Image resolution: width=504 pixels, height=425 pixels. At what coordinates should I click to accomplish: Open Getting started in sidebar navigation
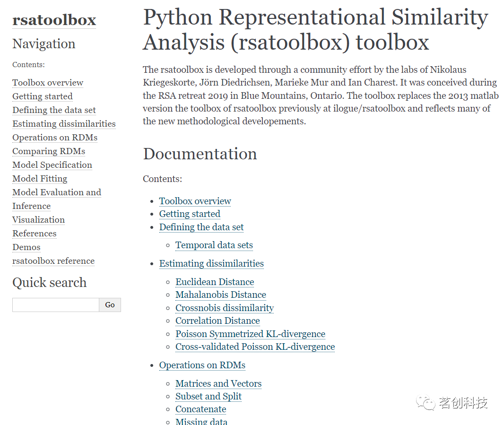[x=43, y=96]
